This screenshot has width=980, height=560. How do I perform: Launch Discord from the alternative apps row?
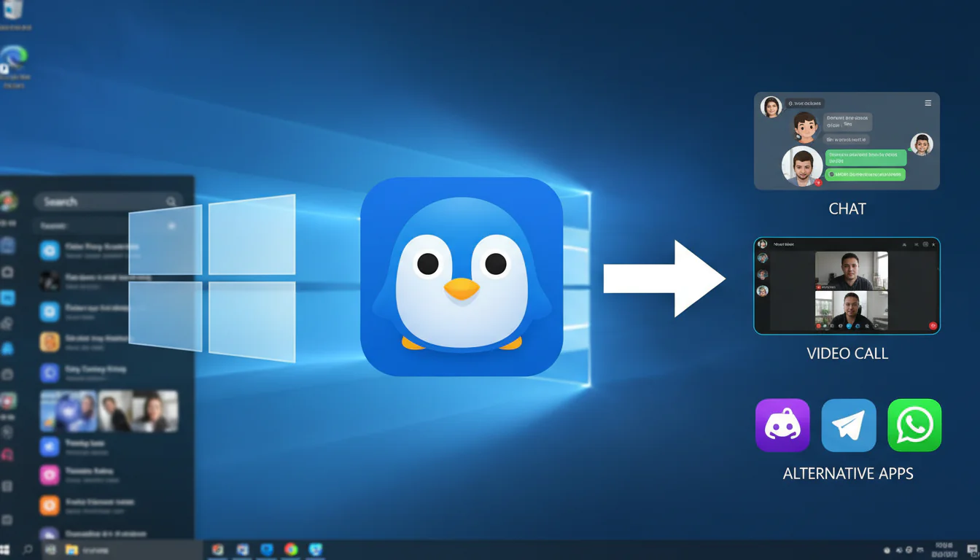coord(782,425)
